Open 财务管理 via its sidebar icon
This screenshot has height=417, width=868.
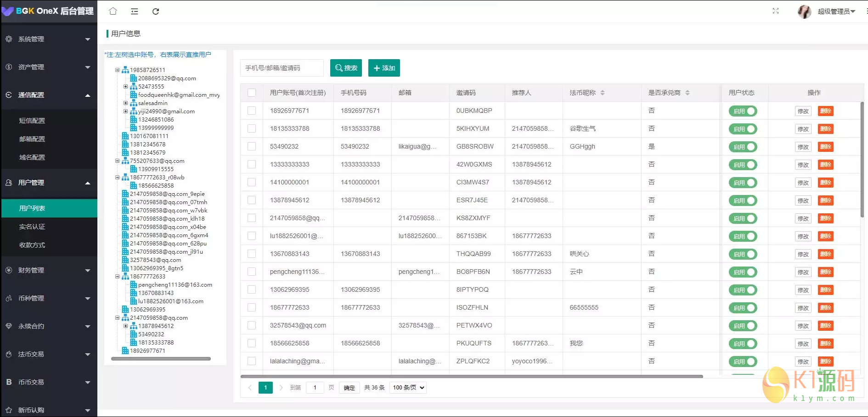tap(8, 270)
